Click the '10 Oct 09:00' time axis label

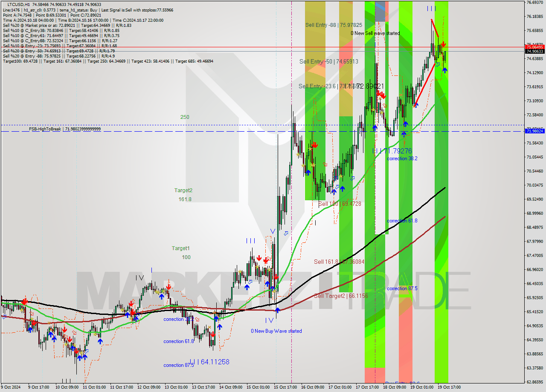67,387
